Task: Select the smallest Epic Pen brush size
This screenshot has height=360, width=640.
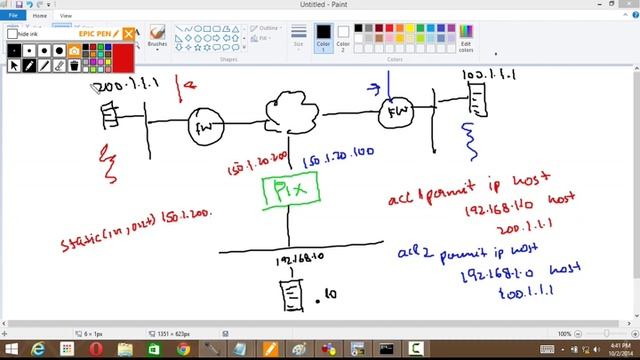Action: (x=14, y=51)
